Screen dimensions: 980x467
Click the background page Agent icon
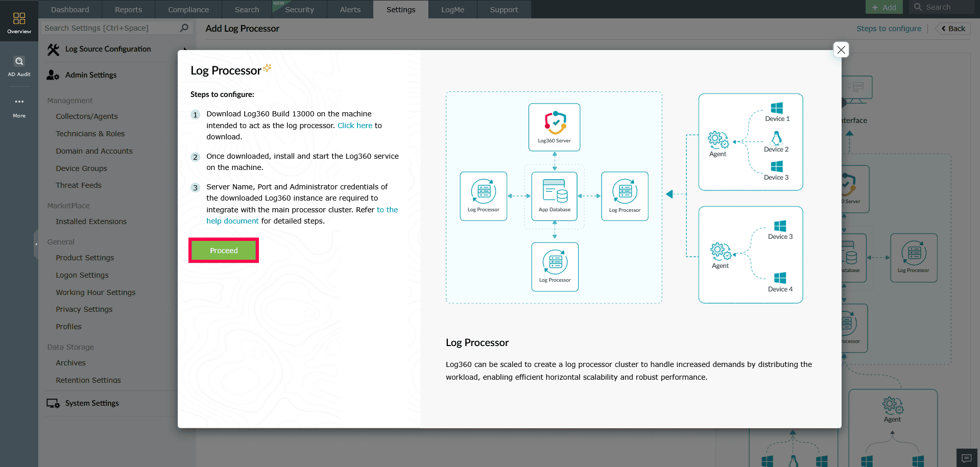(892, 406)
